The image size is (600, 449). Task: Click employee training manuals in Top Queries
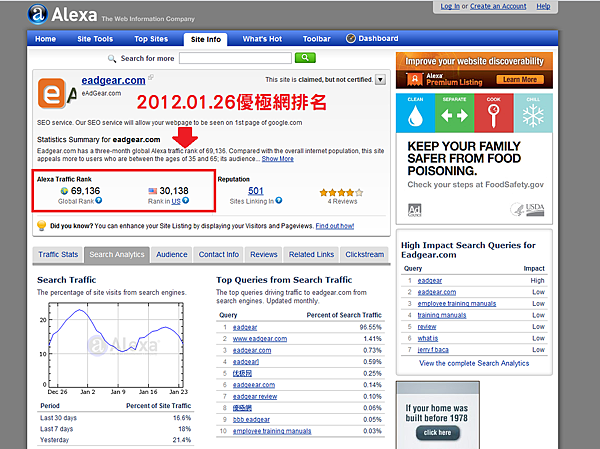click(x=272, y=431)
